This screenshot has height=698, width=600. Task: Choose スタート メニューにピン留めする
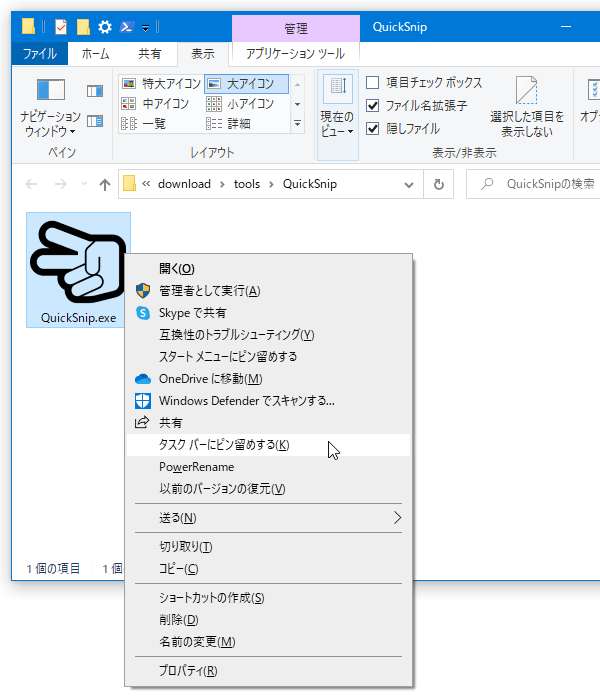click(268, 357)
